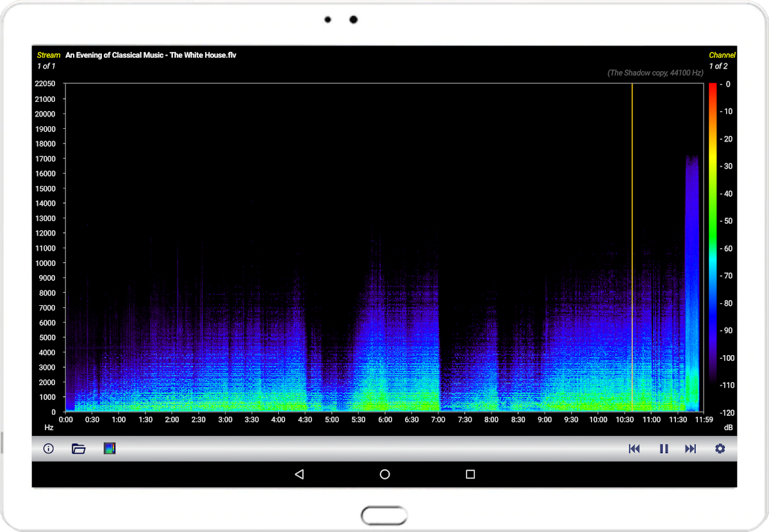Click the yellow Channel label
Screen dimensions: 769x532
click(x=722, y=55)
